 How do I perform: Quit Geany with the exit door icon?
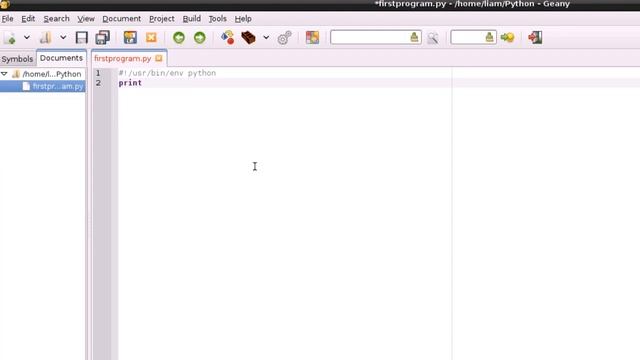coord(535,38)
